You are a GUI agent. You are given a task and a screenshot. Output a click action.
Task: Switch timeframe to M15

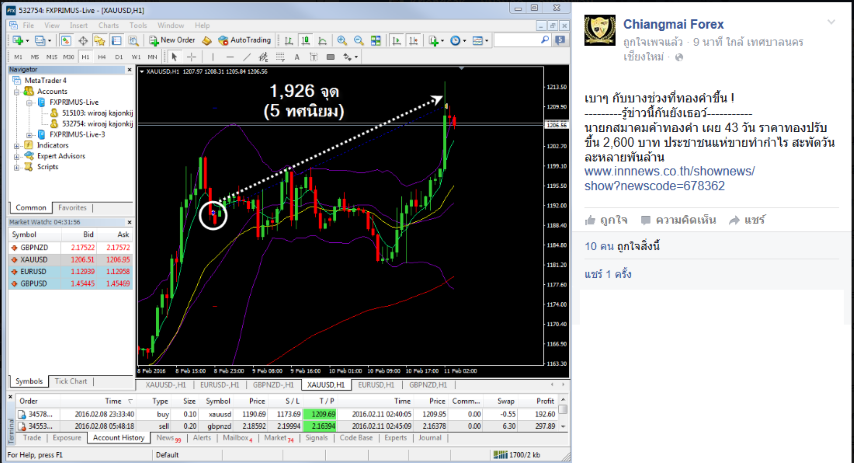pyautogui.click(x=52, y=57)
